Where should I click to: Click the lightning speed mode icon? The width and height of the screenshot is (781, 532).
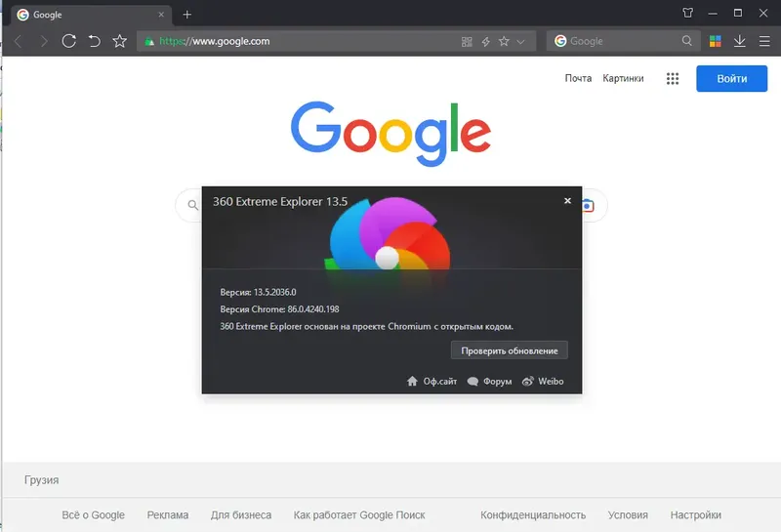pyautogui.click(x=485, y=42)
